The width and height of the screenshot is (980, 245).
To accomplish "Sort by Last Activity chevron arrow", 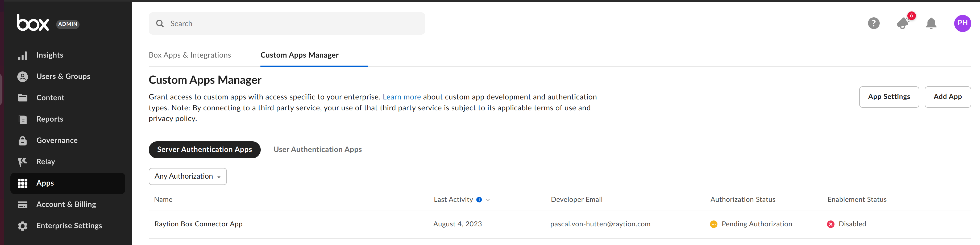I will (488, 200).
